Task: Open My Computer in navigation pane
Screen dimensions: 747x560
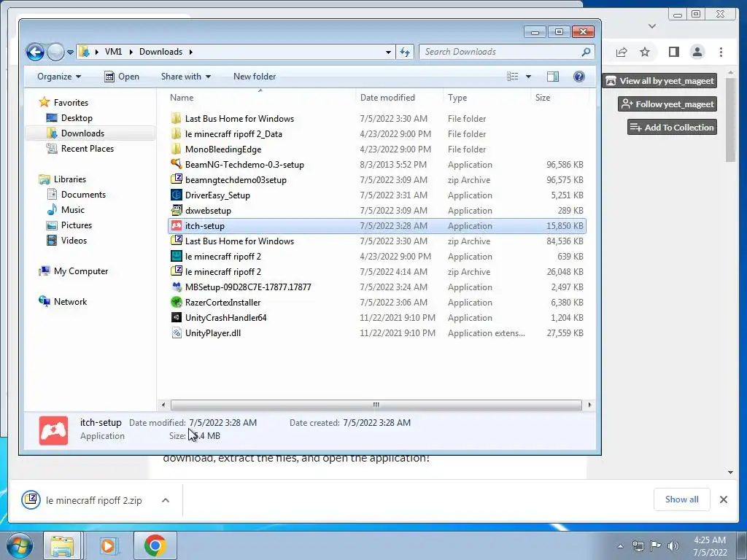Action: [80, 271]
